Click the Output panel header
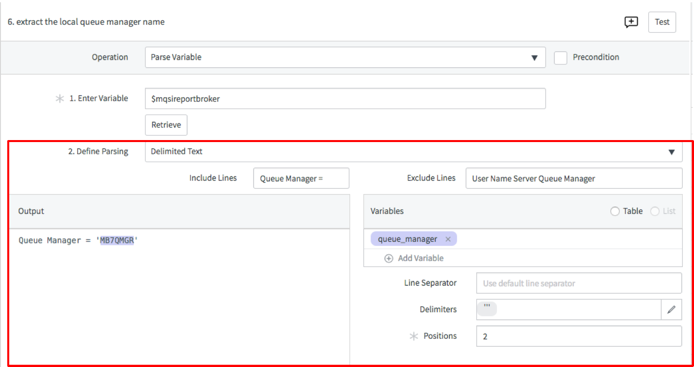Viewport: 694px width, 367px height. pyautogui.click(x=179, y=211)
